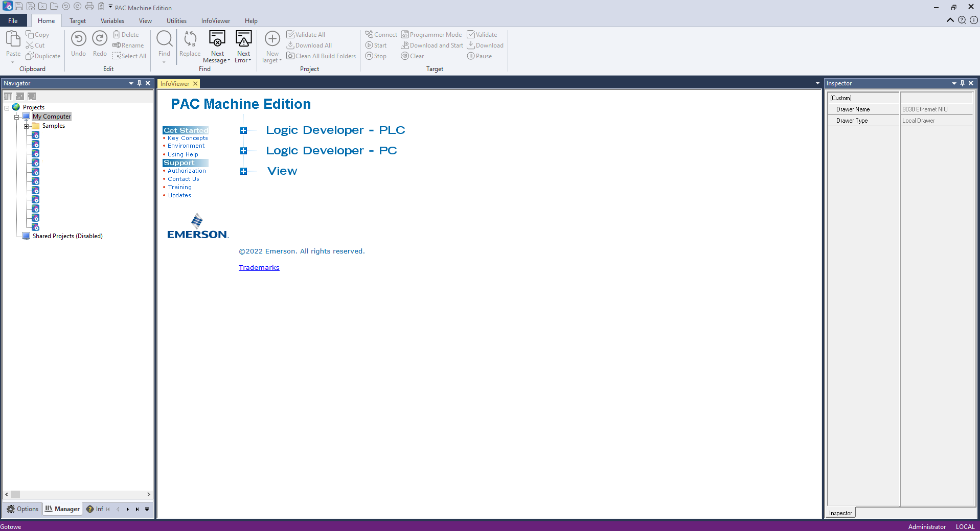Collapse the Projects tree node
Screen dimensions: 980x531
pos(7,108)
